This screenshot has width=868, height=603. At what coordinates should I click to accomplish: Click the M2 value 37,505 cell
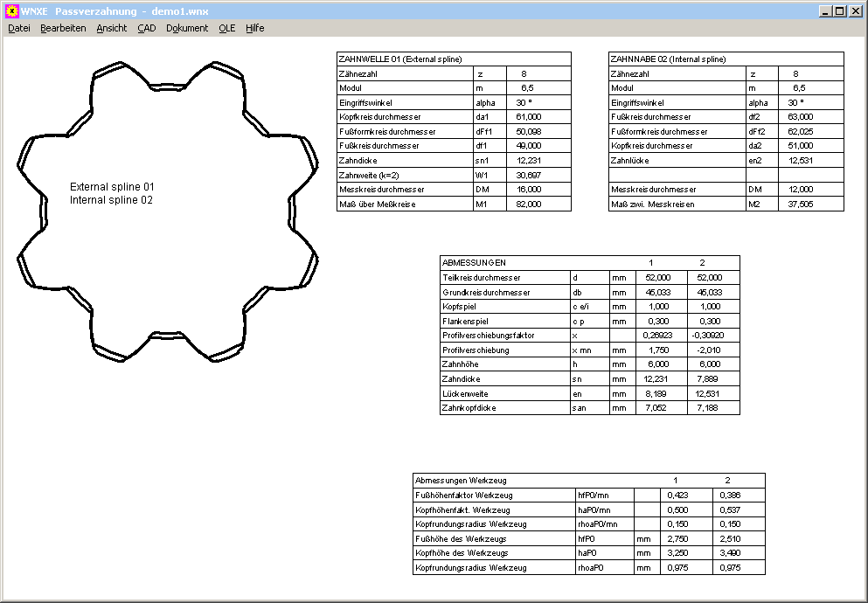pyautogui.click(x=800, y=204)
